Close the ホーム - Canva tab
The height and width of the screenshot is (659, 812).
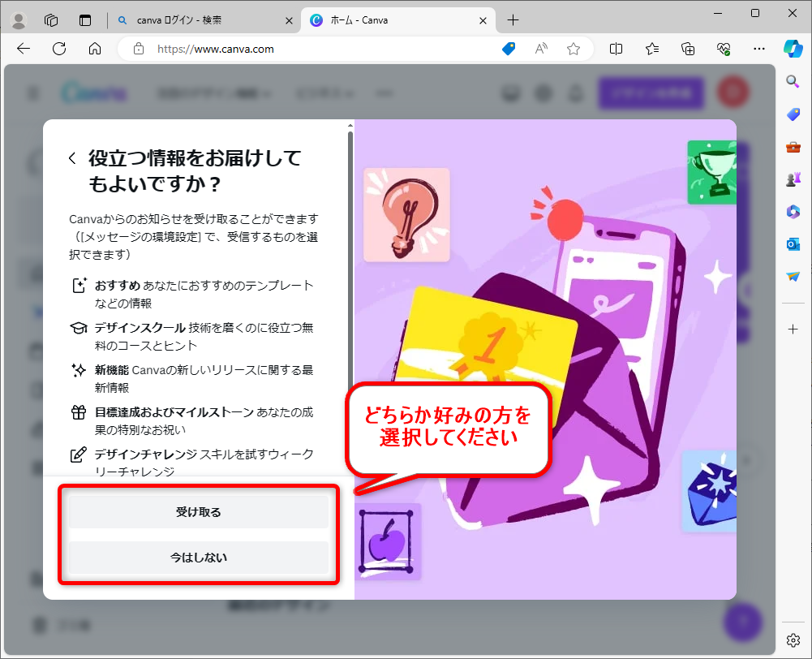[483, 20]
